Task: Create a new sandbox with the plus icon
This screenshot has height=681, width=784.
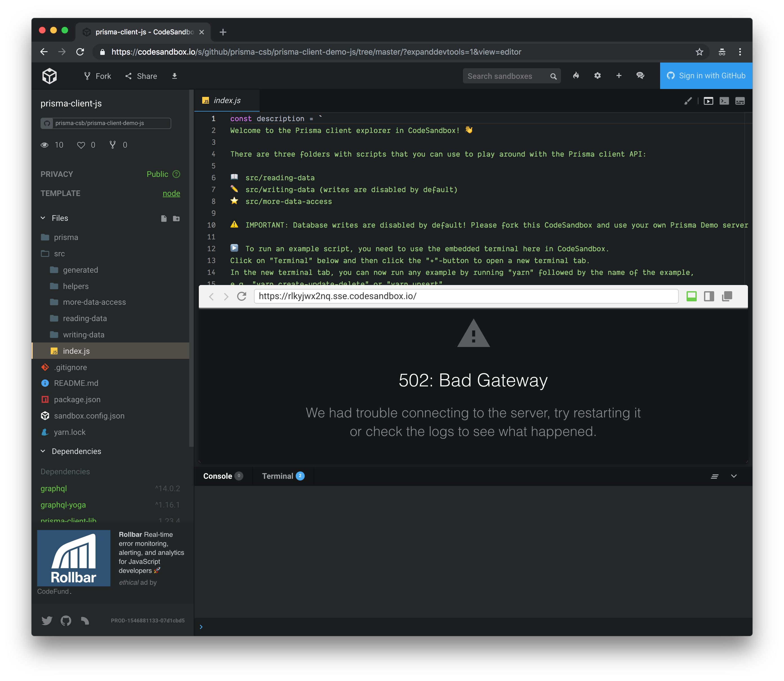Action: pos(619,76)
